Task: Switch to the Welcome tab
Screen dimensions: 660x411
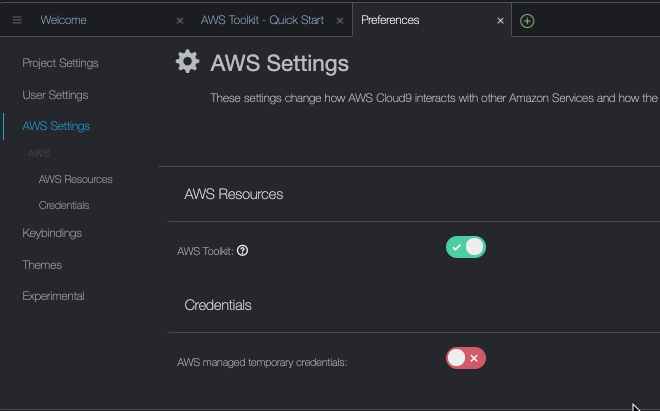Action: click(x=64, y=20)
